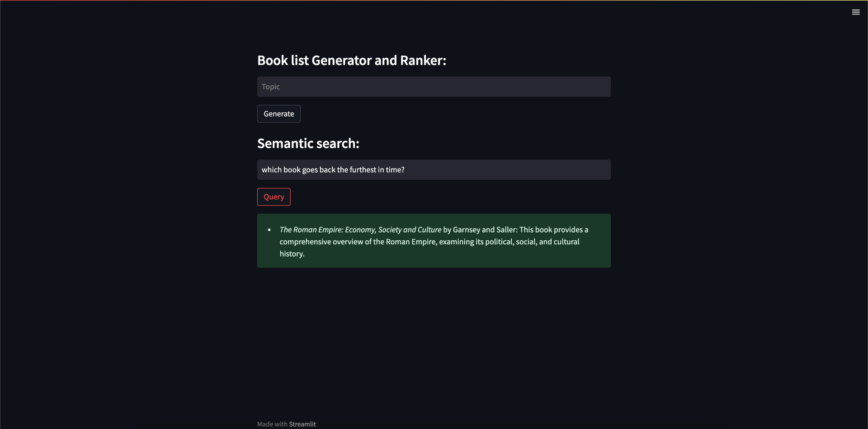Click the word 'history.' in the result

pos(292,254)
